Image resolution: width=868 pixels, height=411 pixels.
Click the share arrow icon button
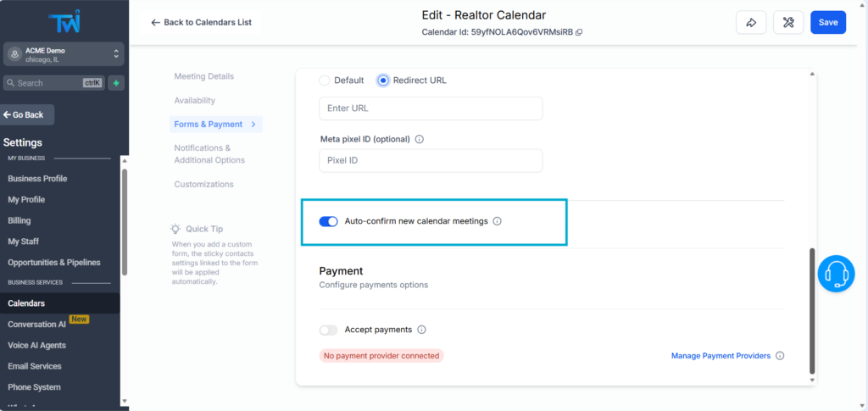click(x=751, y=22)
